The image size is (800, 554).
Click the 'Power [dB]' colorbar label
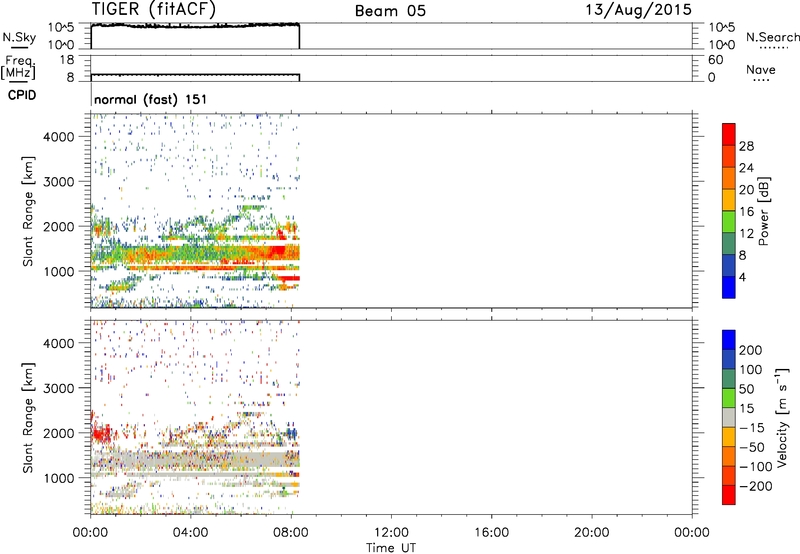763,211
